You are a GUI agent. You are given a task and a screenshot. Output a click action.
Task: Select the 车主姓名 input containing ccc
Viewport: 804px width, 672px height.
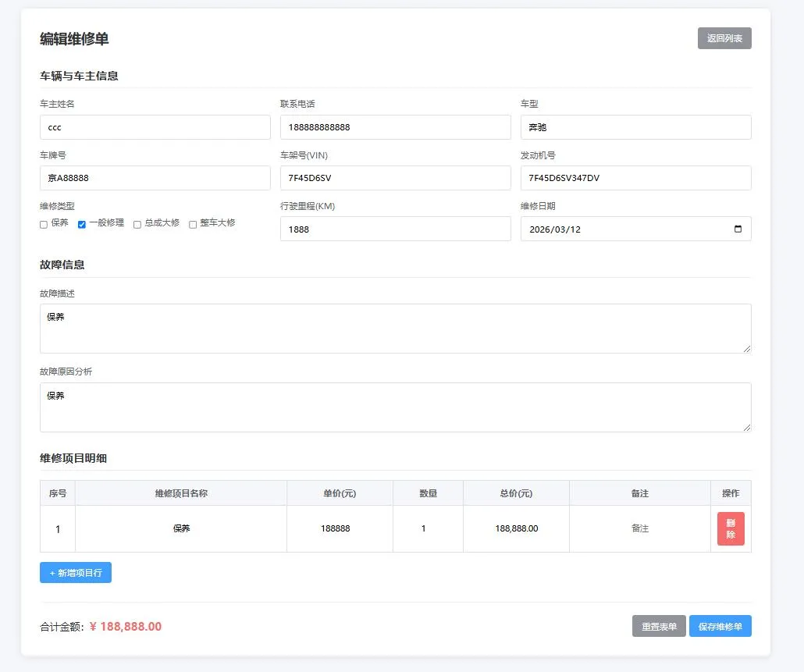click(155, 126)
